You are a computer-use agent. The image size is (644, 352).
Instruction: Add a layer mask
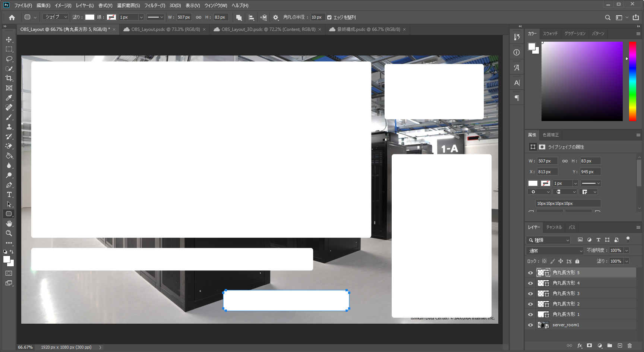coord(589,346)
